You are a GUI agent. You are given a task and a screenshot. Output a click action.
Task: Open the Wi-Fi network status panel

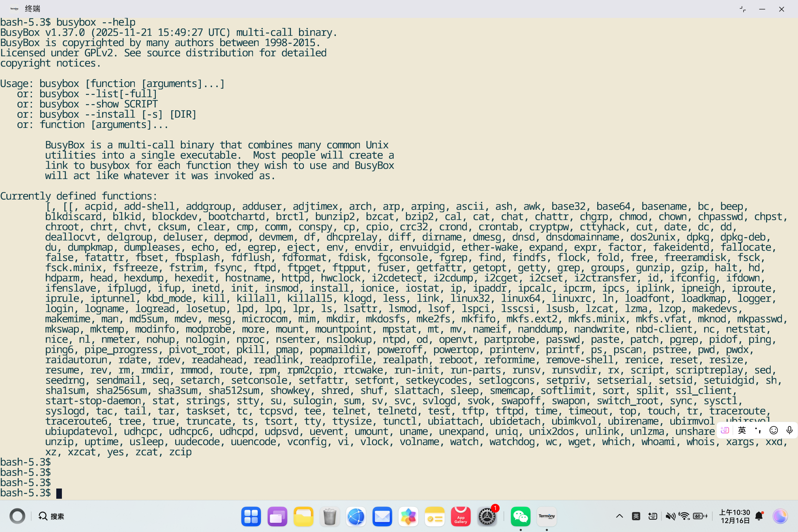(684, 516)
